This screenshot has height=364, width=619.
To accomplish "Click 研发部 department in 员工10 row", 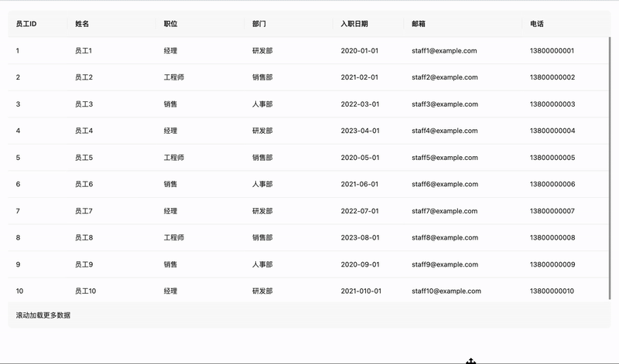I will [262, 291].
